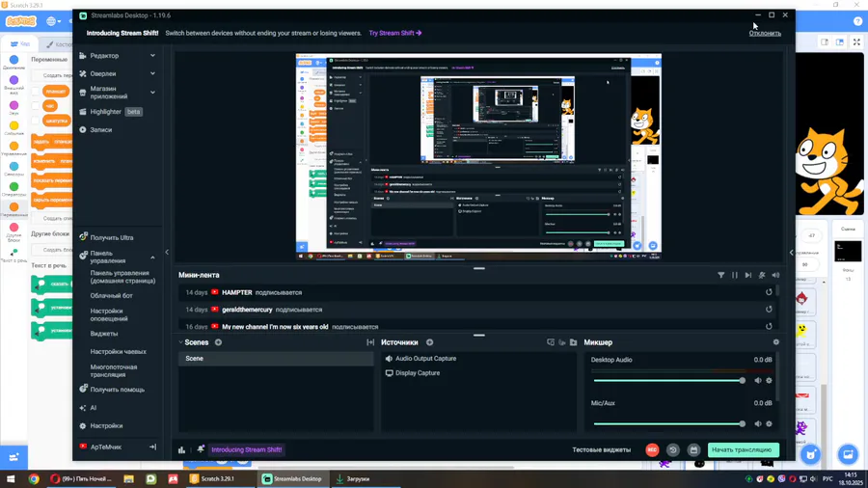Toggle the replay buffer button
The image size is (868, 488).
point(673,449)
